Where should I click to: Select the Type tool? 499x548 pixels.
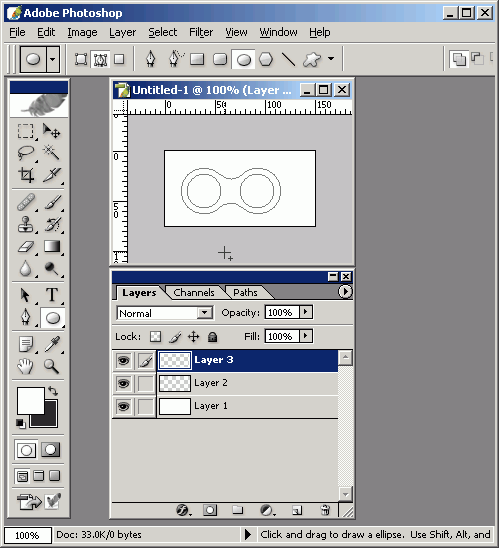tap(52, 295)
